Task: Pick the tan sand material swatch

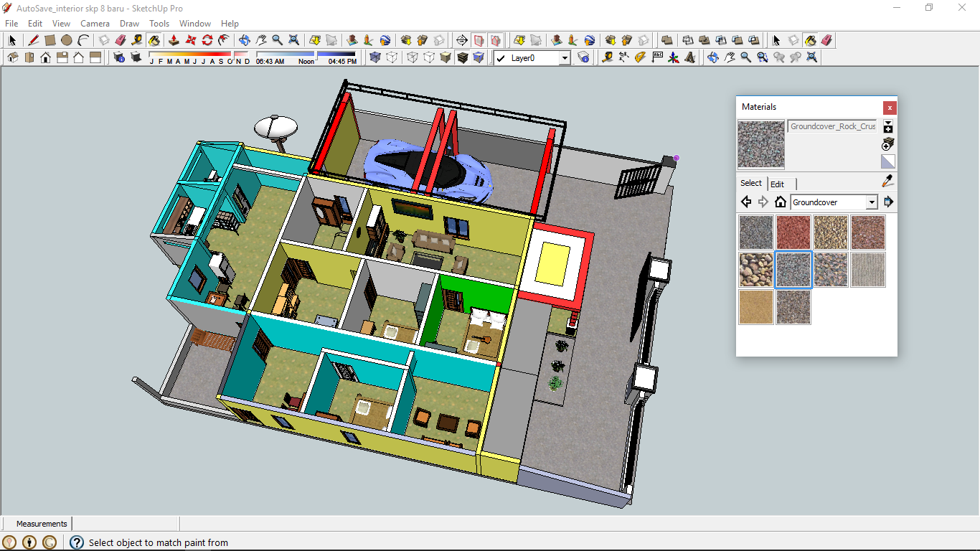Action: point(756,307)
